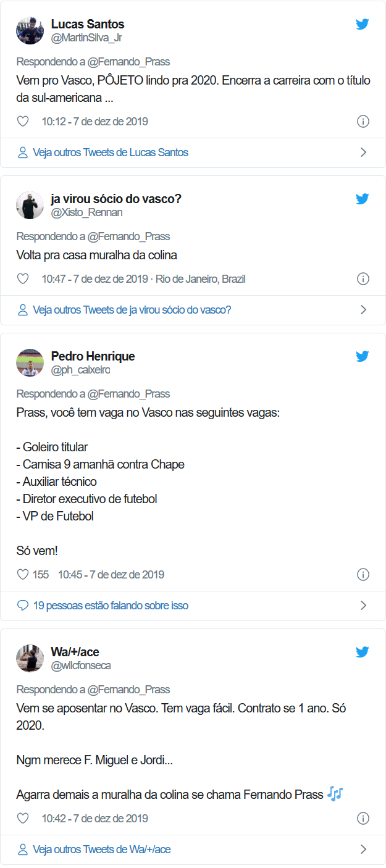This screenshot has width=386, height=868.
Task: Click Twitter bird icon on Pedro Henrique tweet
Action: 362,356
